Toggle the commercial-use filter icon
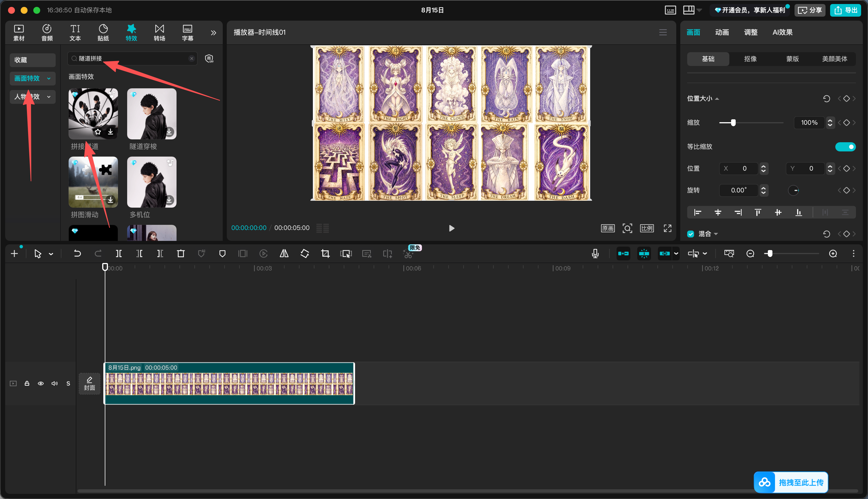The height and width of the screenshot is (499, 868). 209,59
